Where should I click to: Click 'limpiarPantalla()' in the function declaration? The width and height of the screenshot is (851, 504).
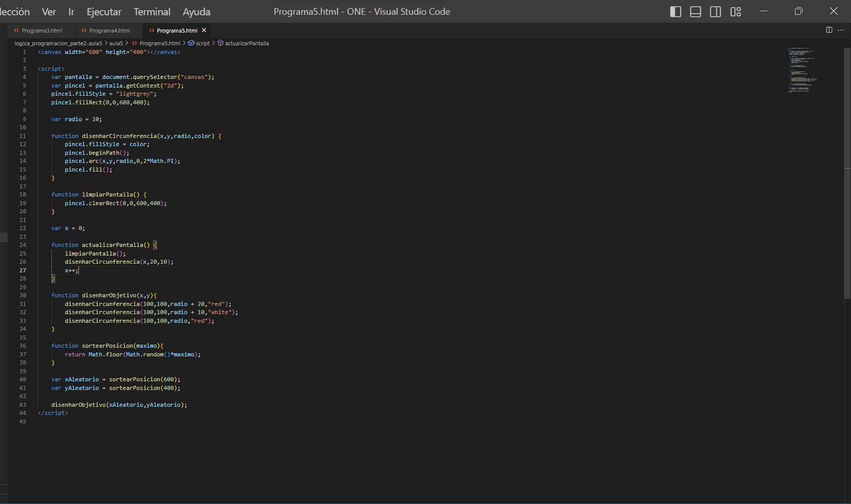click(x=111, y=194)
